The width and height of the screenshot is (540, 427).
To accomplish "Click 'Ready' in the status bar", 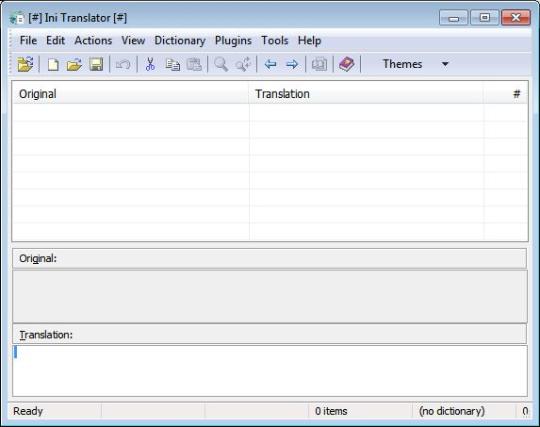I will click(x=28, y=411).
